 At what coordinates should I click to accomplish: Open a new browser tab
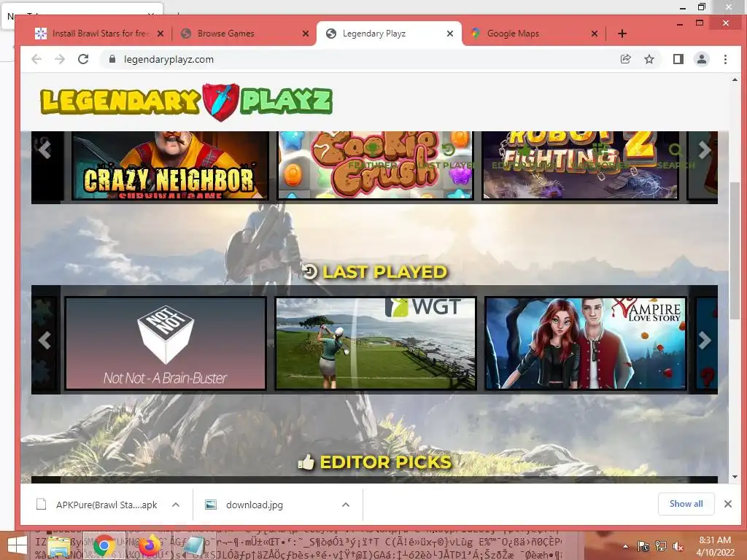pos(622,34)
